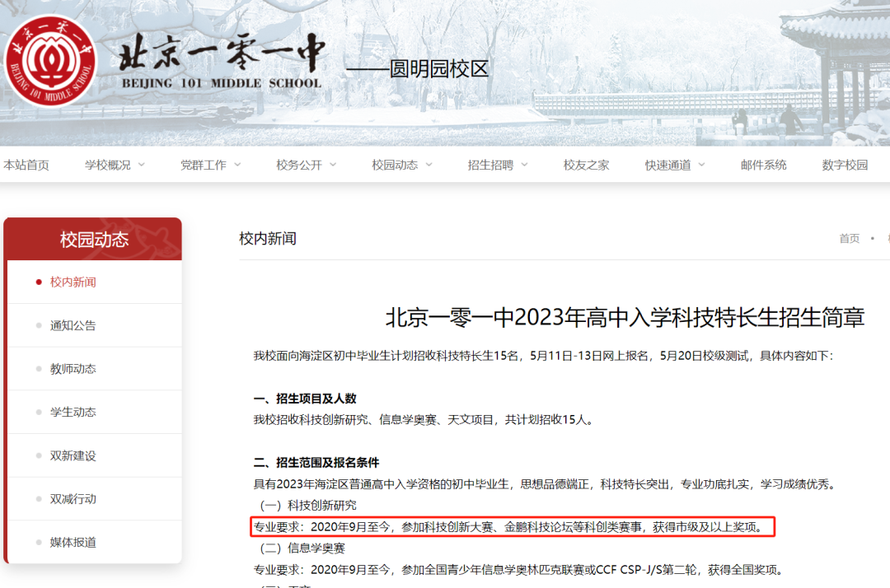Click the 专业要求 line mentioning CCF CSP-J/S
The width and height of the screenshot is (890, 588).
[x=518, y=570]
